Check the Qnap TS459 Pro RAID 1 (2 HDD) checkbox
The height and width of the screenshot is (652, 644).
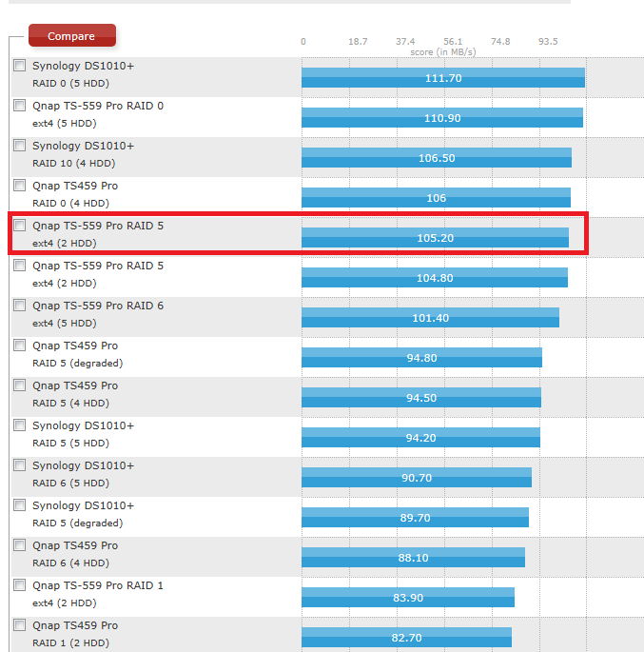click(20, 624)
